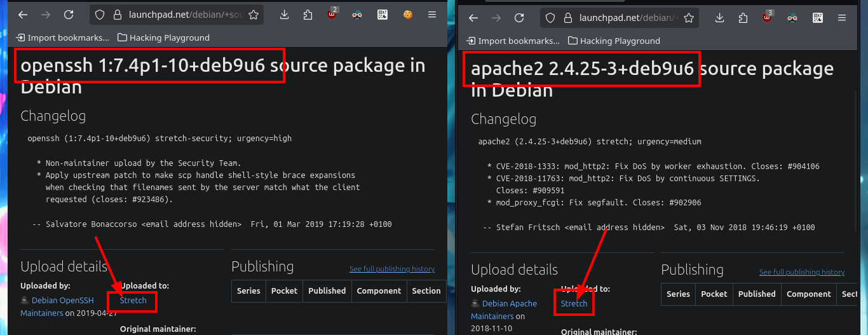Click the Non-maintainer upload changelog line
This screenshot has height=335, width=868.
[139, 163]
